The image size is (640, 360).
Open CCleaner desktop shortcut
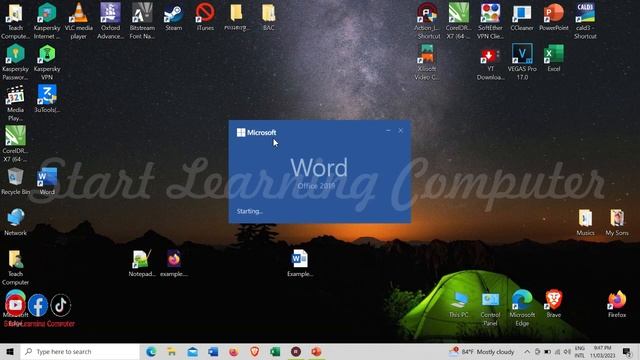522,17
